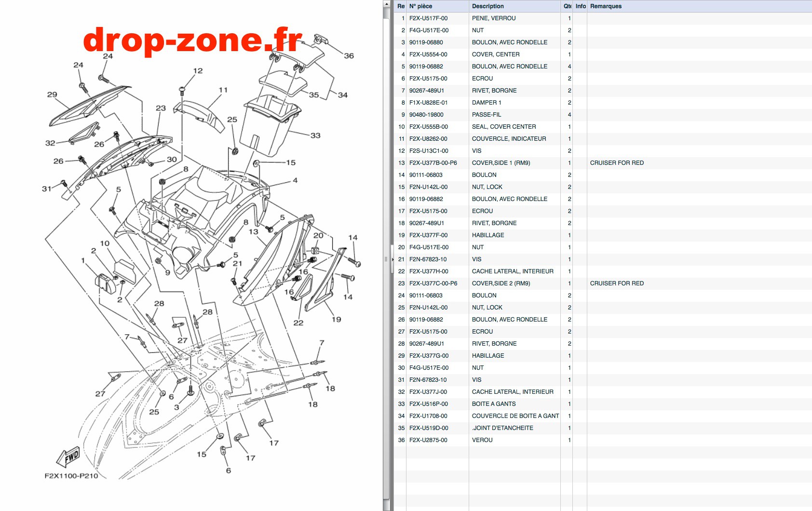Select 'SEAL, COVER CENTER' description
The height and width of the screenshot is (511, 812).
pos(504,127)
